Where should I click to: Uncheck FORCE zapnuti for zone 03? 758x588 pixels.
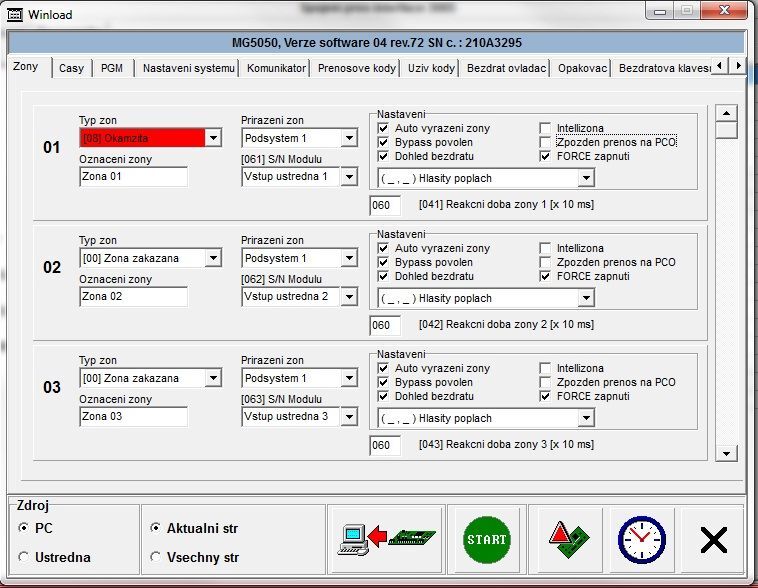coord(546,396)
